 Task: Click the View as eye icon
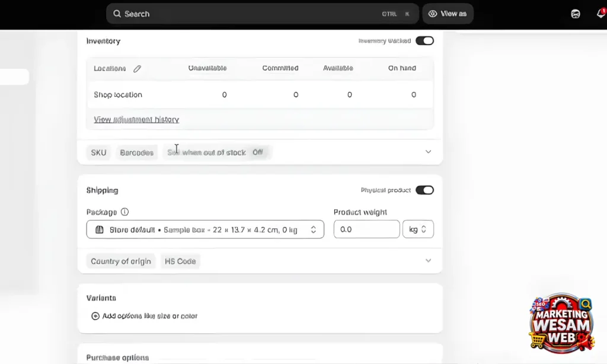432,14
